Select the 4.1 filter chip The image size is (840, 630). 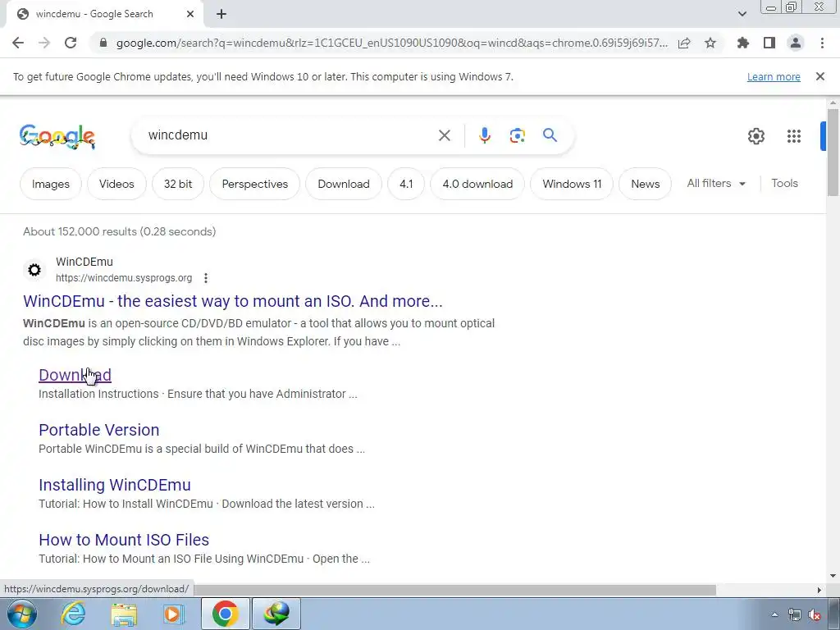(x=406, y=184)
